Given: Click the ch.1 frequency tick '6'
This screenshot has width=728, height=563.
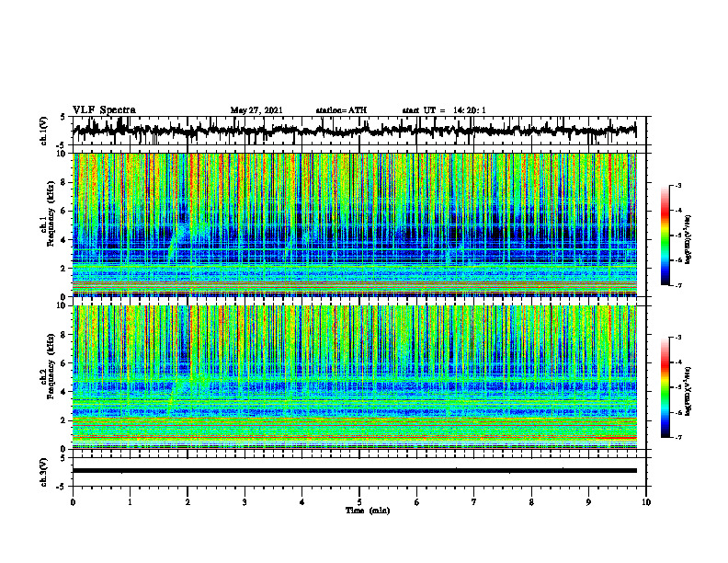Looking at the screenshot, I should (65, 211).
